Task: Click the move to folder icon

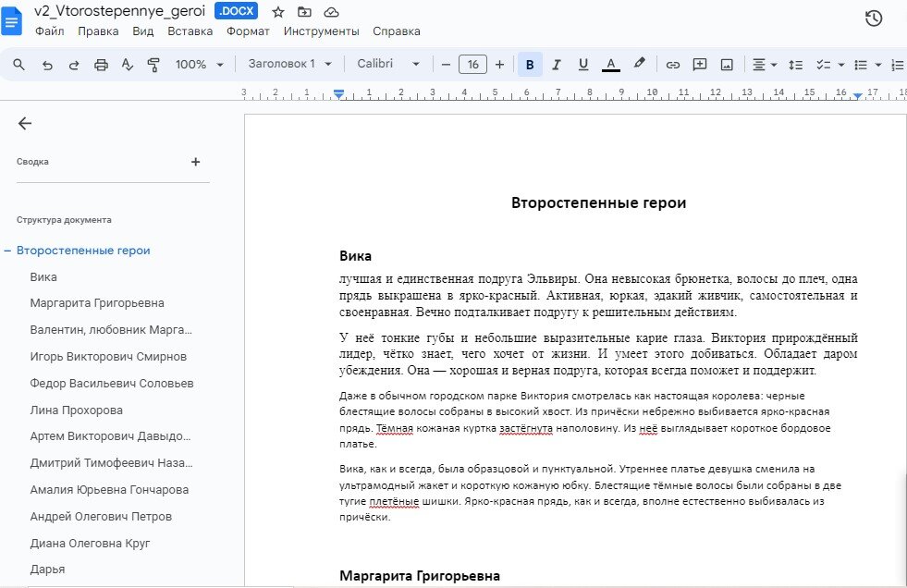Action: [x=304, y=12]
